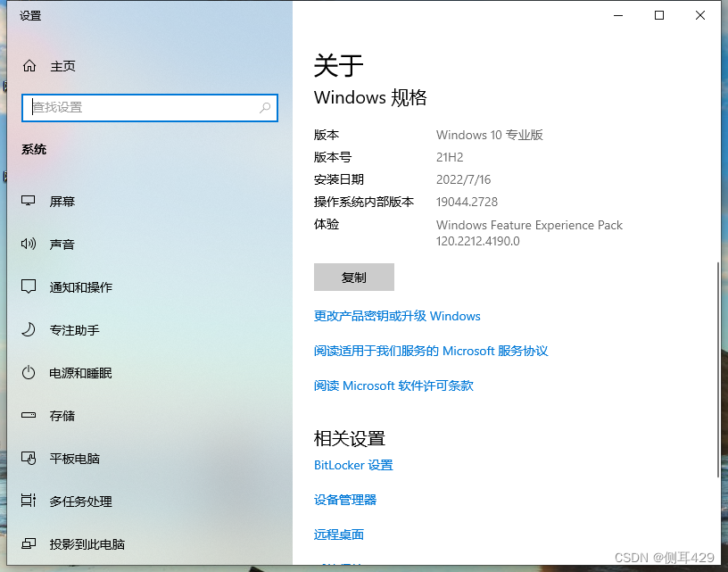
Task: Click the Home house icon
Action: 29,66
